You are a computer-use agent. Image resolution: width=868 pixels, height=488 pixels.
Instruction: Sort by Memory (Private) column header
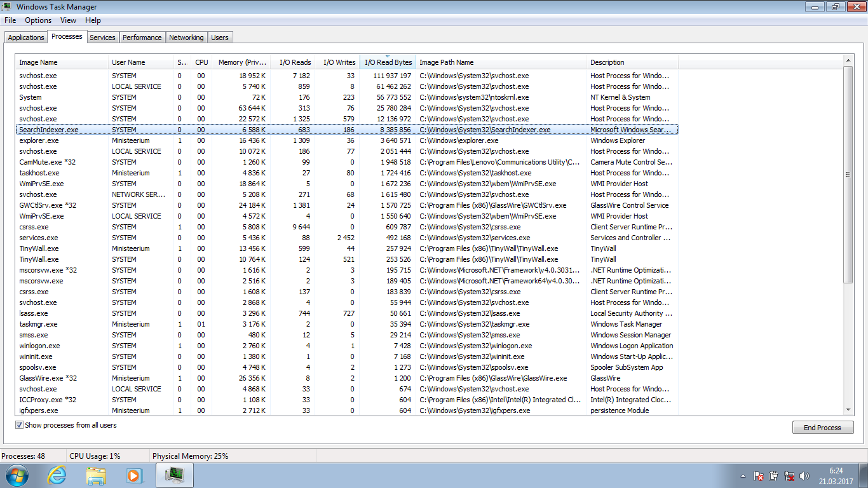pos(242,62)
